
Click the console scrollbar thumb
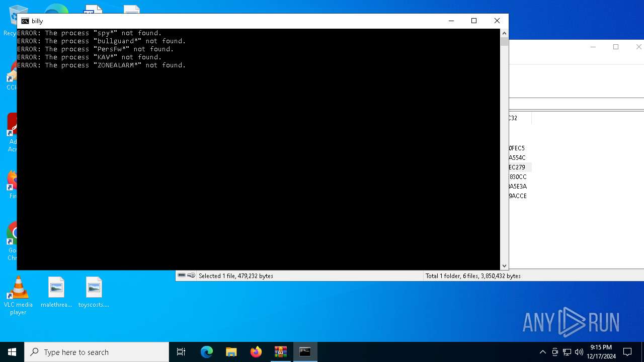pyautogui.click(x=504, y=42)
